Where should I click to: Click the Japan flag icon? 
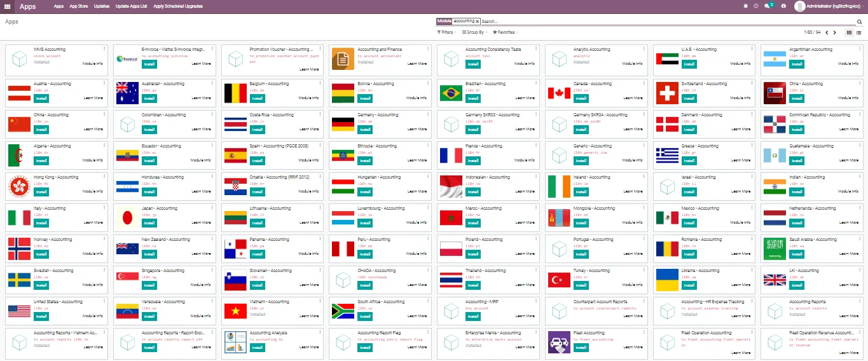(x=127, y=218)
